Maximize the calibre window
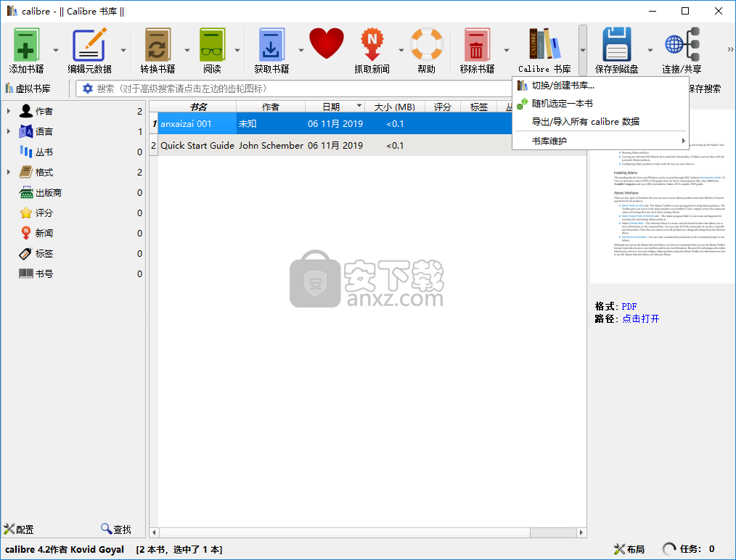 point(685,11)
